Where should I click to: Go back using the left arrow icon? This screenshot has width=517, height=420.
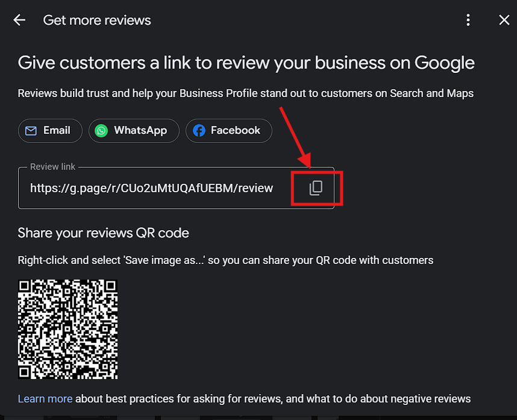(x=19, y=20)
